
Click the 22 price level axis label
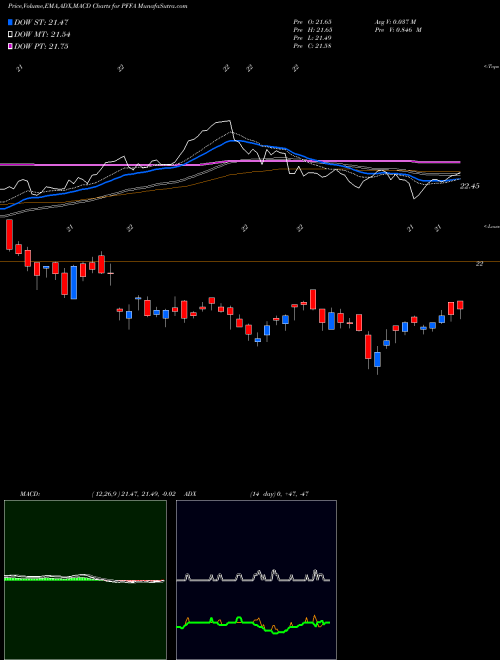(479, 264)
